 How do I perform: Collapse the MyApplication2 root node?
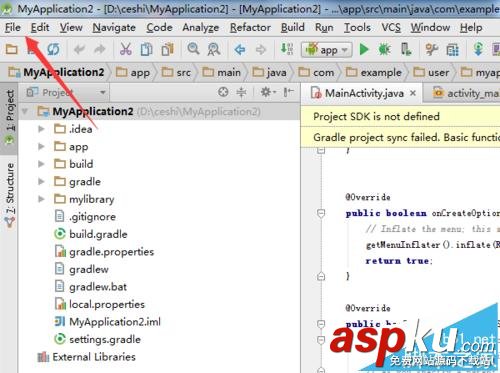point(25,111)
